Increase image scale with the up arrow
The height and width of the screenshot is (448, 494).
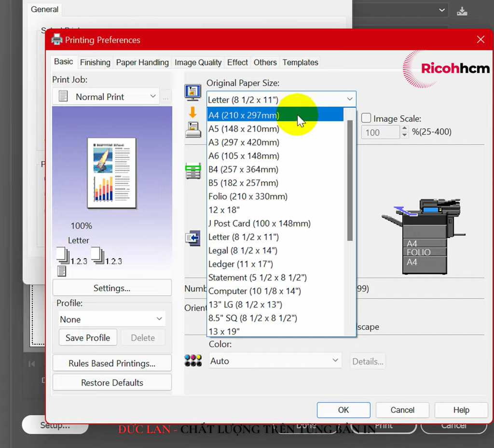[405, 129]
